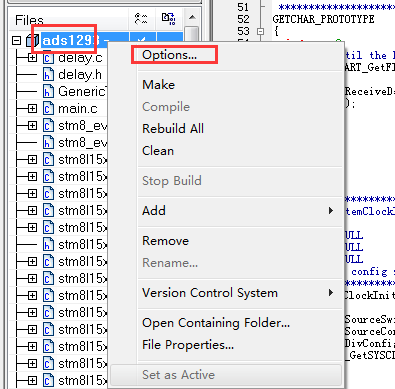Click the delay.c file icon
Image resolution: width=395 pixels, height=389 pixels.
(48, 58)
